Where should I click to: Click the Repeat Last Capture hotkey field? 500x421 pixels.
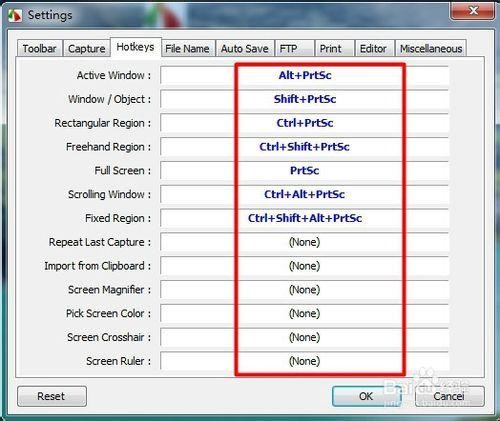point(304,242)
